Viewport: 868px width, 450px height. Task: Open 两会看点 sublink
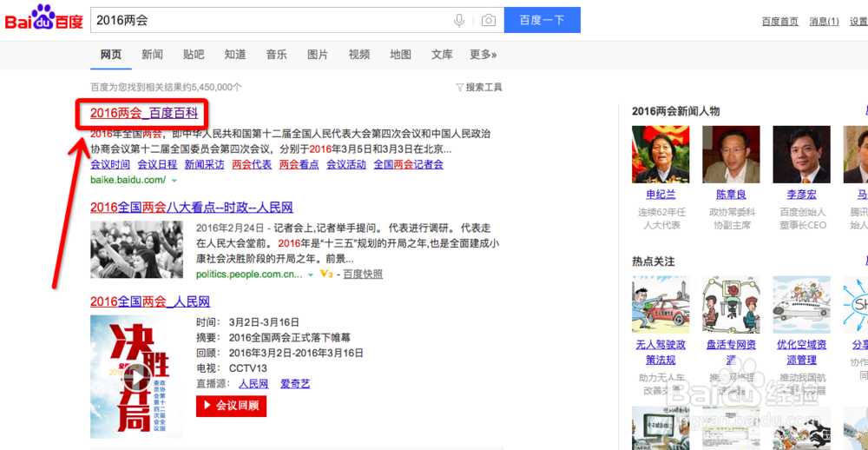pyautogui.click(x=299, y=164)
